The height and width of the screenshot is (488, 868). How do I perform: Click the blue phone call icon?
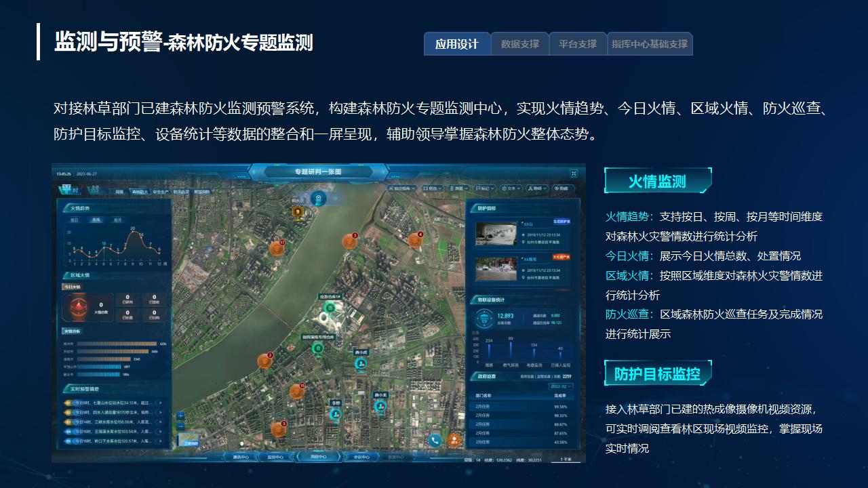pos(435,440)
